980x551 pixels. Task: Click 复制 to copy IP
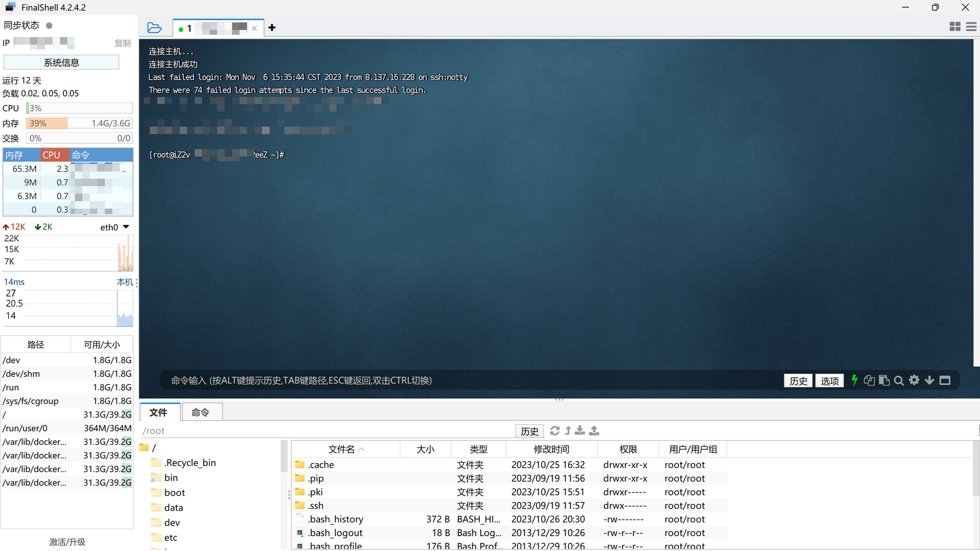pyautogui.click(x=122, y=43)
